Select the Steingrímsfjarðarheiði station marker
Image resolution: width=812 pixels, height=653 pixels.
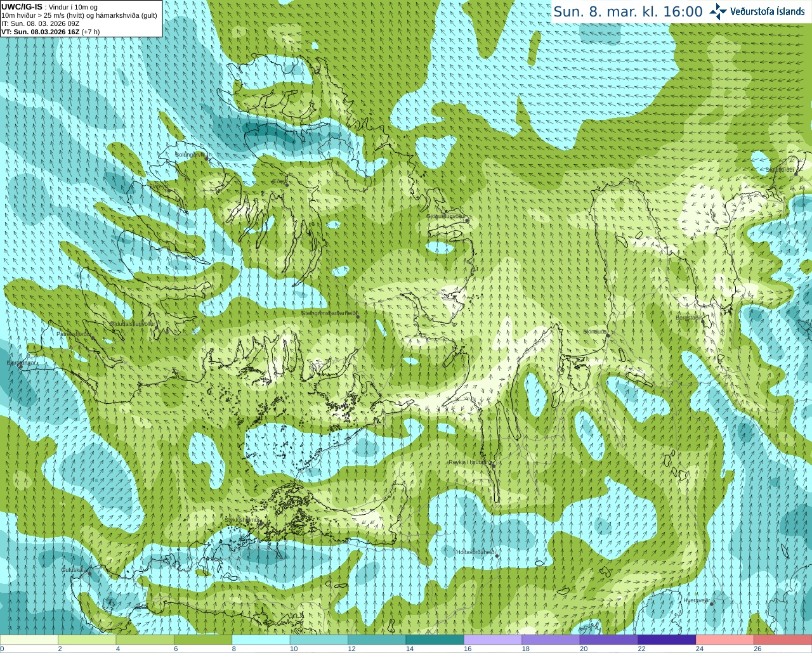coord(358,316)
